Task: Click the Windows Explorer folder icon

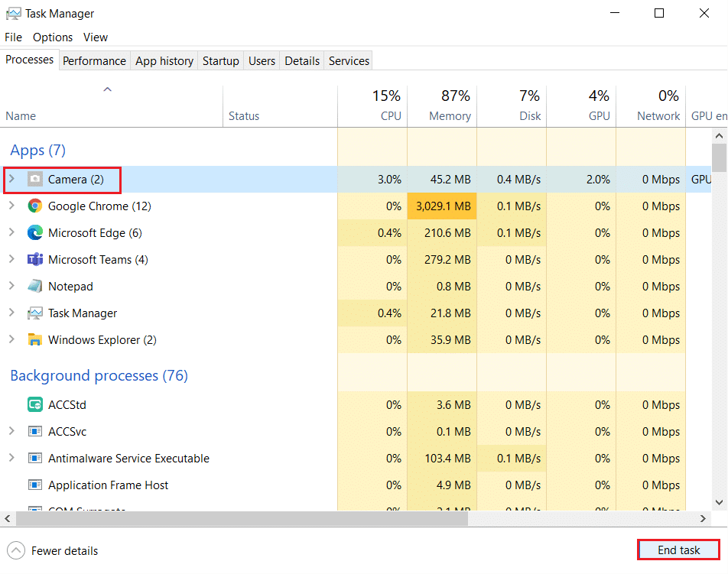Action: click(35, 339)
